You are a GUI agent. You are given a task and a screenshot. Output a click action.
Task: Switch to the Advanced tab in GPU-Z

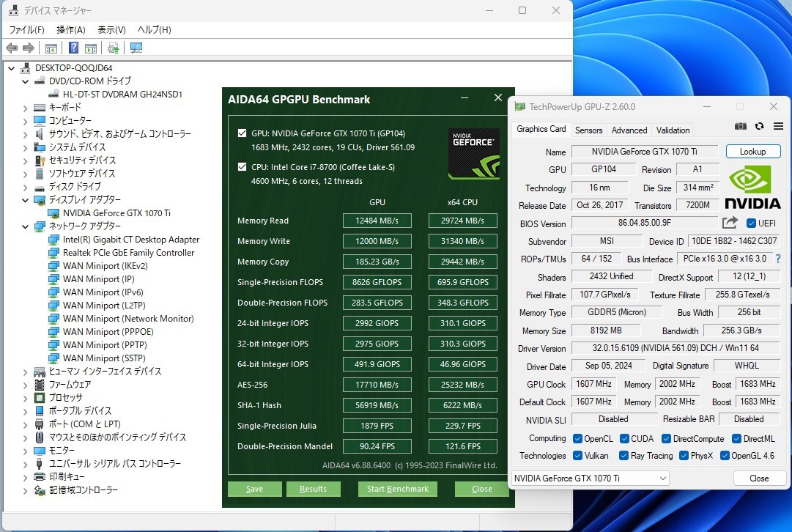629,130
